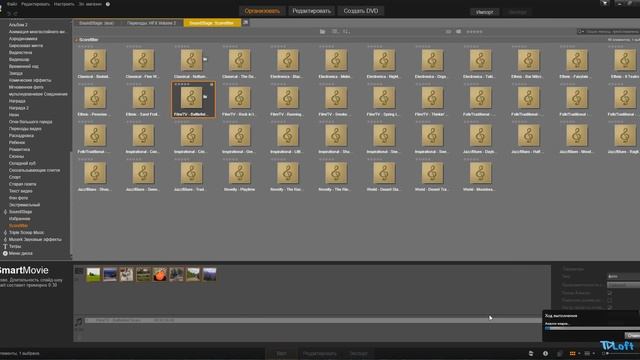The image size is (640, 360).
Task: Select Экстремальный in the sidebar
Action: click(x=24, y=205)
